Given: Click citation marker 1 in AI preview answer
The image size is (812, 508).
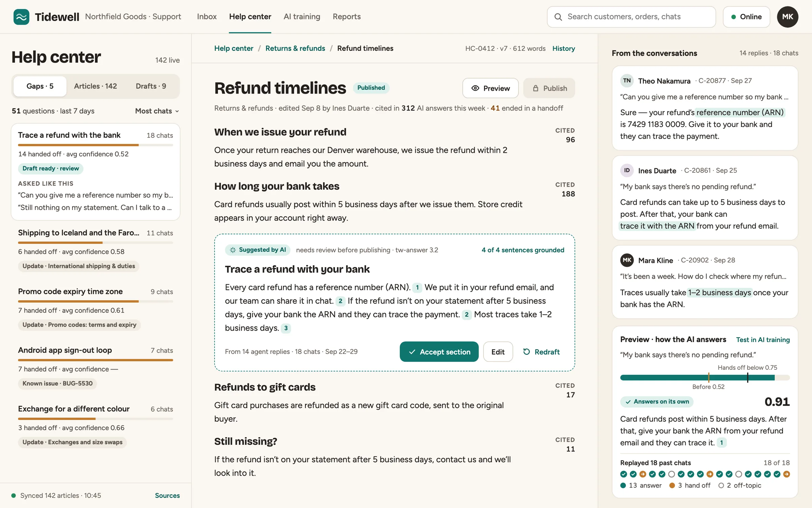Looking at the screenshot, I should (721, 443).
